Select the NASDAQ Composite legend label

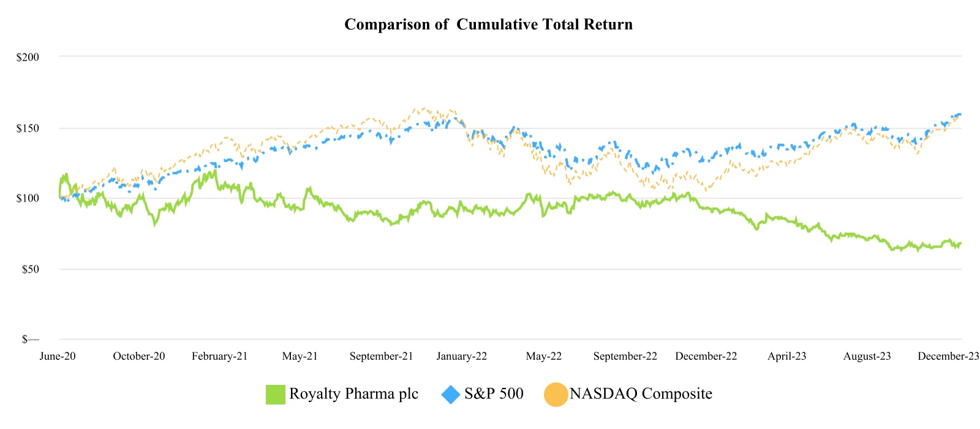pos(641,393)
